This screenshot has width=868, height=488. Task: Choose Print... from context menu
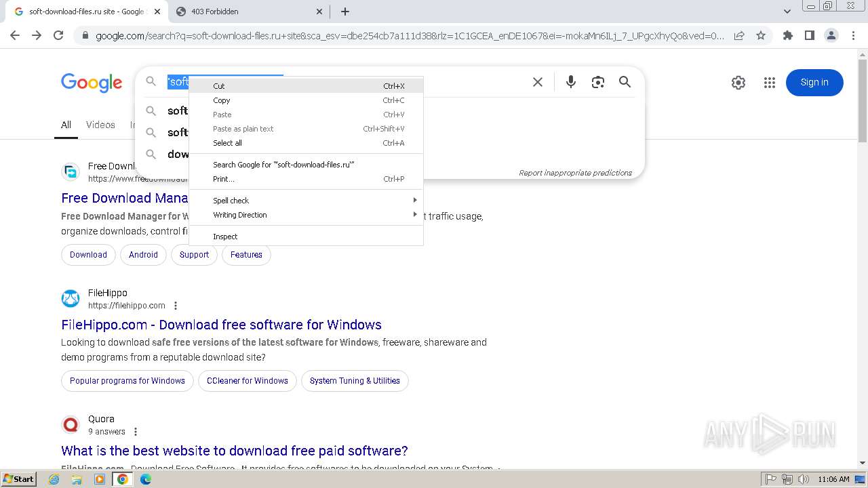coord(306,179)
